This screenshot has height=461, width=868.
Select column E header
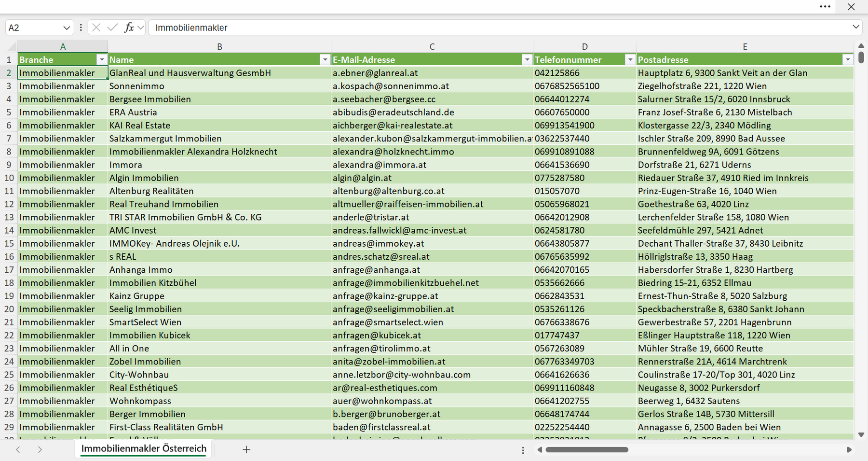[745, 47]
